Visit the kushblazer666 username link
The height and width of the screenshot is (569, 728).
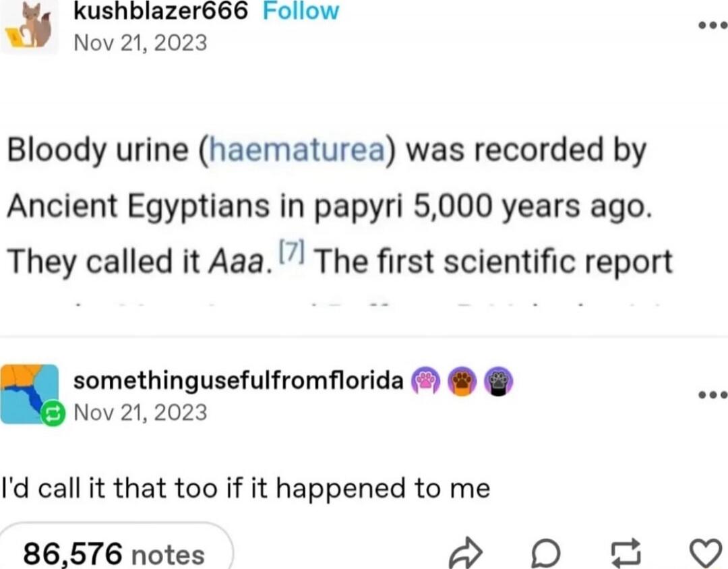point(160,11)
